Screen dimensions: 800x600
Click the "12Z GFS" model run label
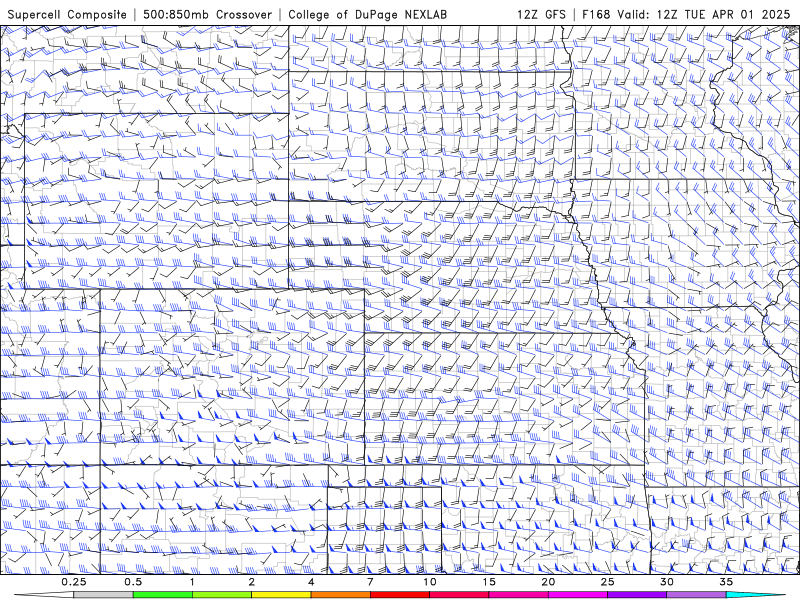(x=541, y=15)
